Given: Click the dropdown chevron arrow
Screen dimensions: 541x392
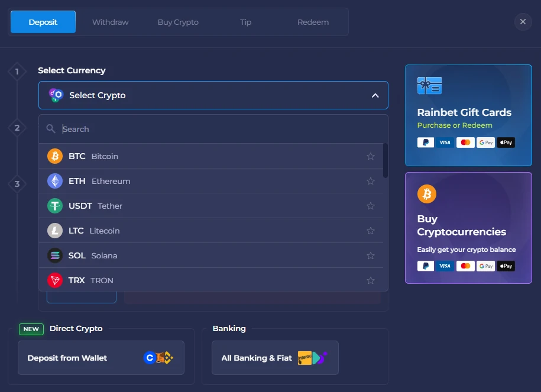Looking at the screenshot, I should [x=375, y=96].
